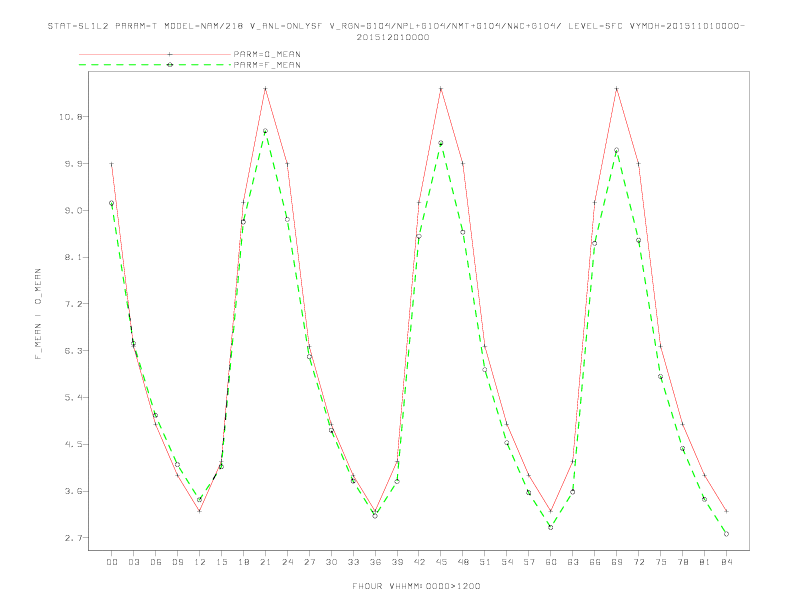Click the x-axis tick label 66
This screenshot has width=792, height=612.
coord(595,562)
